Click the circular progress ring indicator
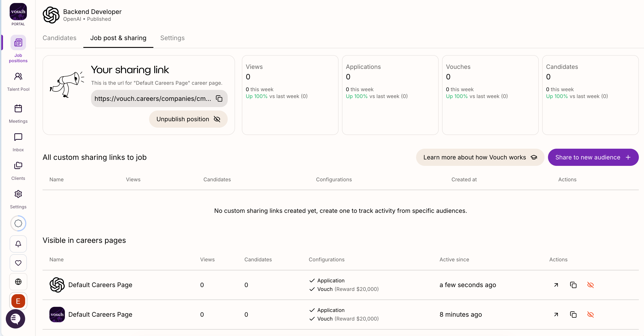Image resolution: width=644 pixels, height=336 pixels. pyautogui.click(x=18, y=223)
